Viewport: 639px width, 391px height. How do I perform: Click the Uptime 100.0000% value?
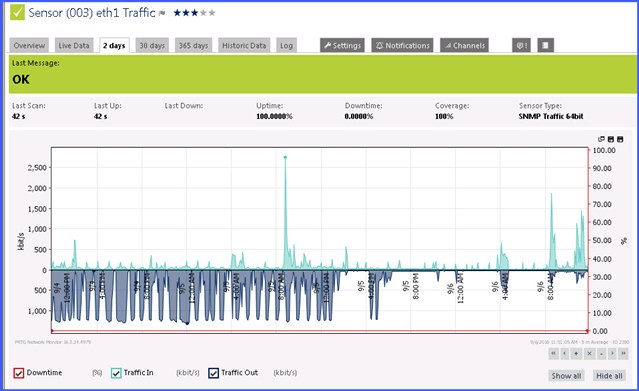click(274, 116)
